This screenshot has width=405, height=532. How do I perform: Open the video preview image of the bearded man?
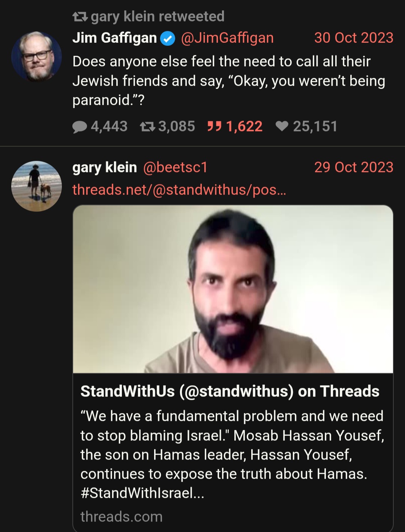tap(233, 289)
